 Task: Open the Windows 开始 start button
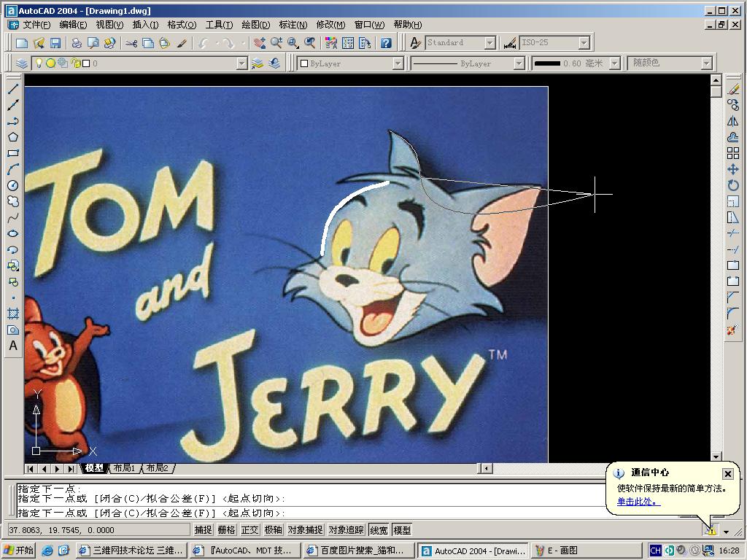pos(19,551)
